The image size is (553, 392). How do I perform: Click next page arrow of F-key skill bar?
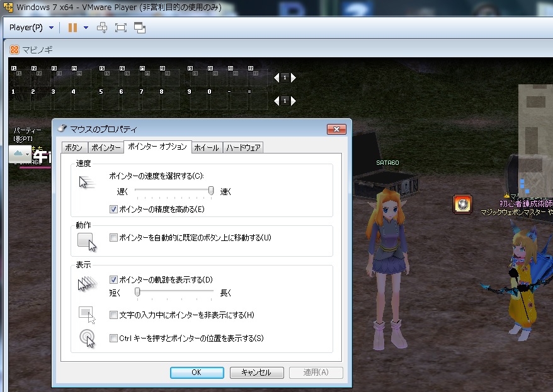pyautogui.click(x=294, y=77)
